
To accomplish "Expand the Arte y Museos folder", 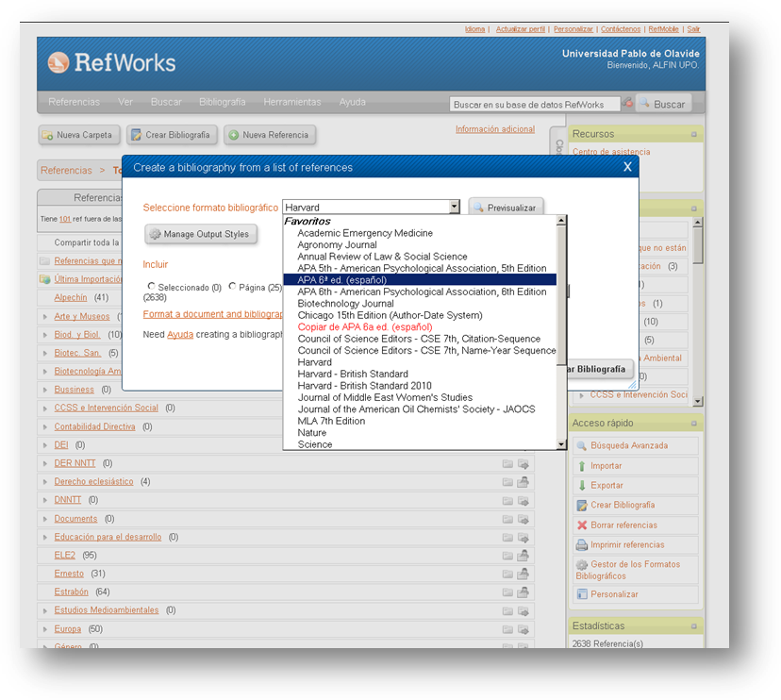I will click(x=45, y=316).
